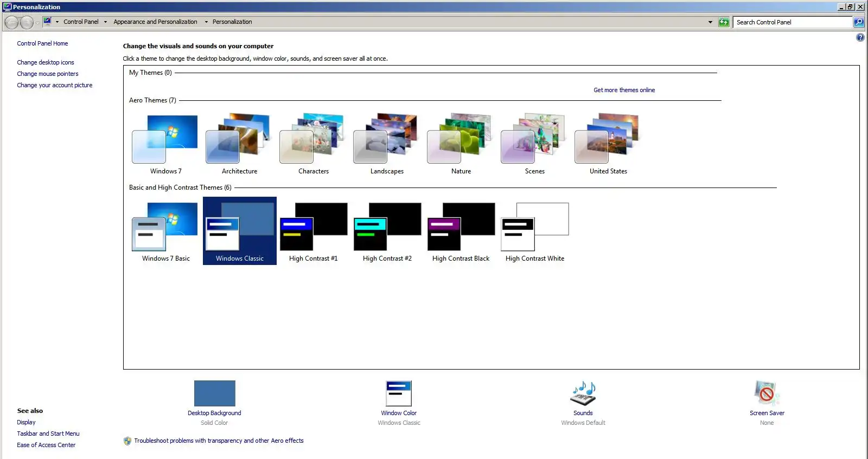Go forward with the Forward arrow
This screenshot has width=868, height=459.
point(27,22)
